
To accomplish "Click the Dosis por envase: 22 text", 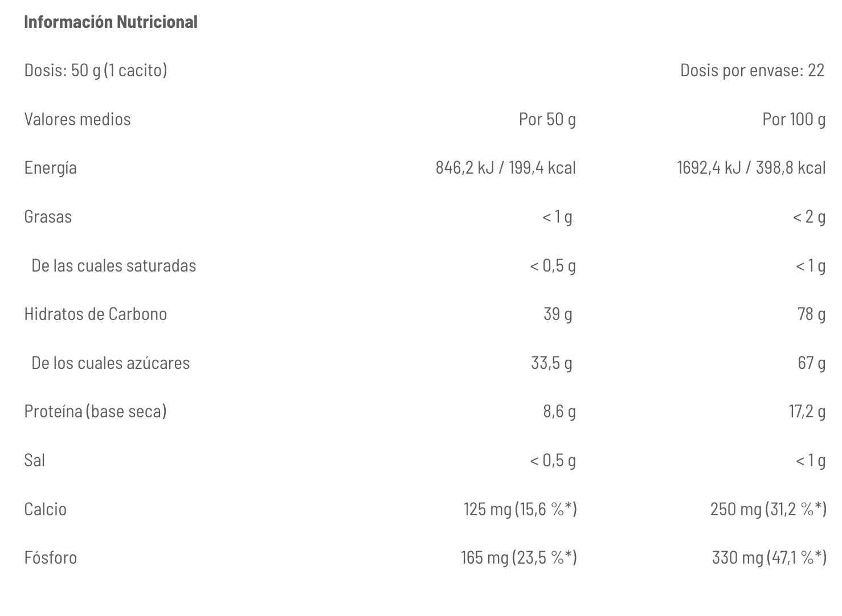I will coord(752,70).
